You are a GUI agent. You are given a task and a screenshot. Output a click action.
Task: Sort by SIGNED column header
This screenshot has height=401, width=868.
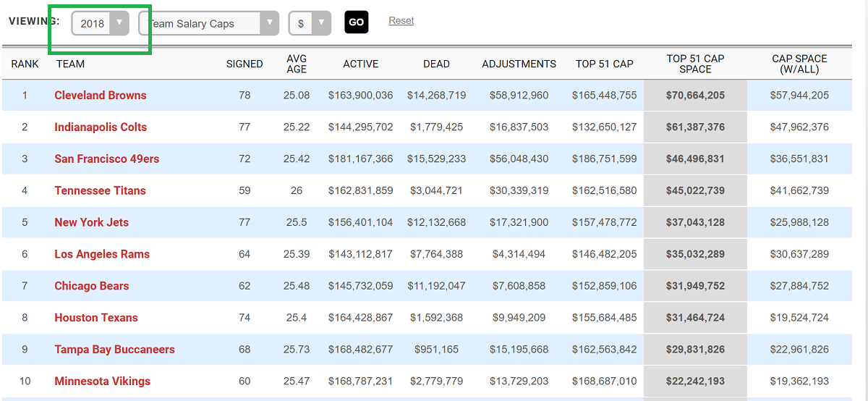[x=244, y=64]
